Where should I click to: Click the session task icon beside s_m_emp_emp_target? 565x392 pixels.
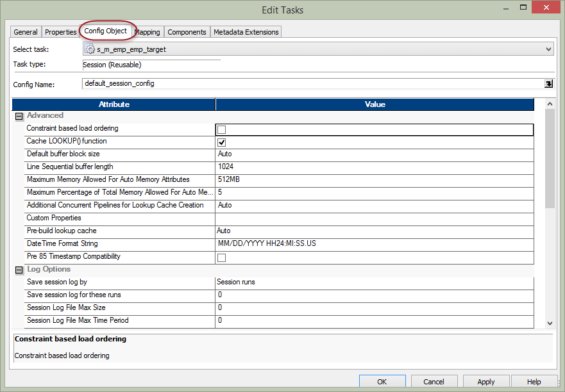[x=90, y=49]
